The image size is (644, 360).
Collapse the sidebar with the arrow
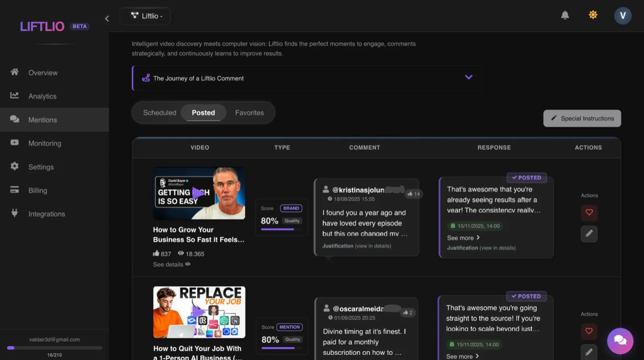tap(107, 19)
